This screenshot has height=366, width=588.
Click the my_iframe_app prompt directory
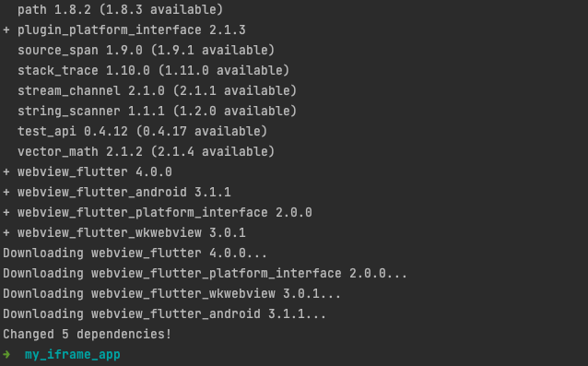73,354
